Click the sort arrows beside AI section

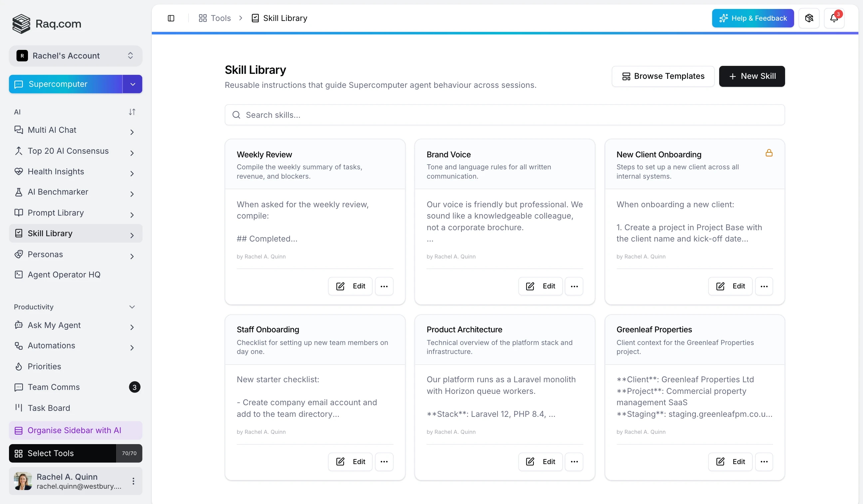point(132,112)
